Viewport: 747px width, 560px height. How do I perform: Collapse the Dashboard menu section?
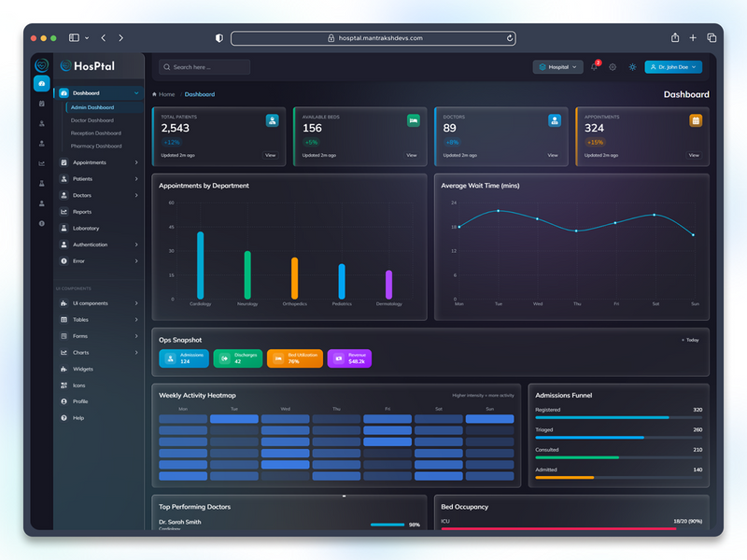tap(103, 93)
